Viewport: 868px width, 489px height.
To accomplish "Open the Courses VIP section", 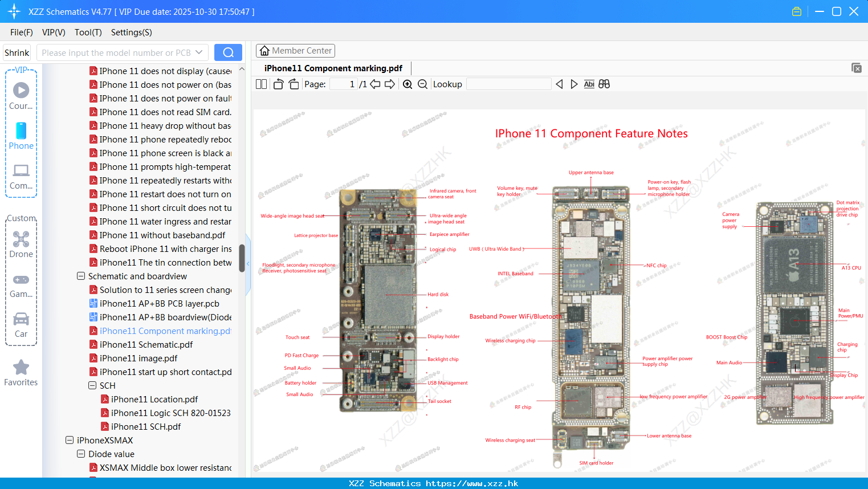I will (21, 96).
